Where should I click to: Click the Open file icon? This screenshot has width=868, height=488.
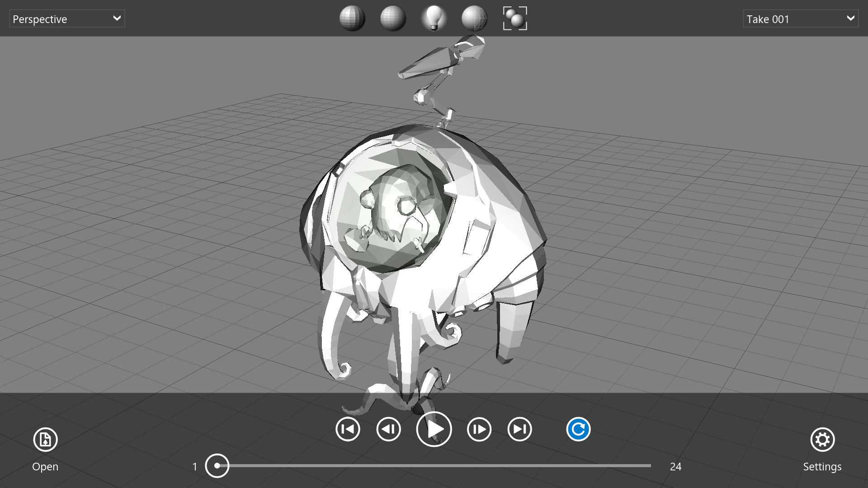(45, 439)
